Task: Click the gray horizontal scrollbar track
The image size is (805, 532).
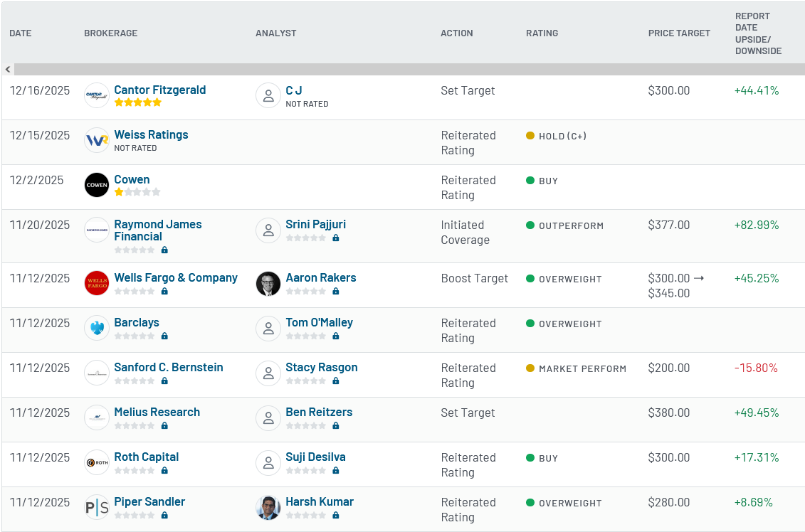Action: (x=410, y=69)
